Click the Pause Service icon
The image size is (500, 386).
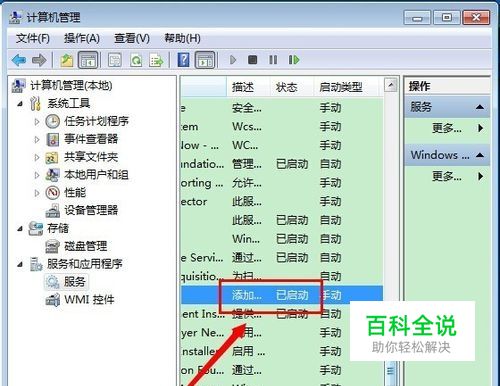pos(273,60)
